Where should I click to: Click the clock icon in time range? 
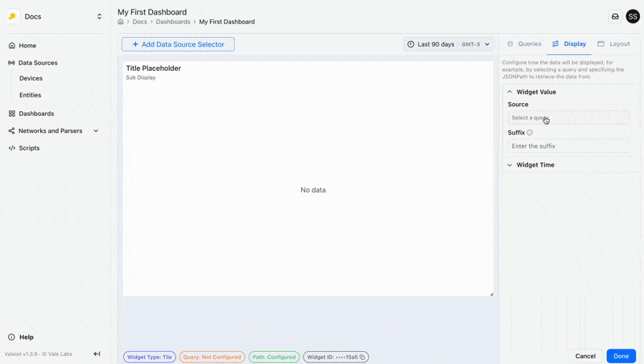411,44
